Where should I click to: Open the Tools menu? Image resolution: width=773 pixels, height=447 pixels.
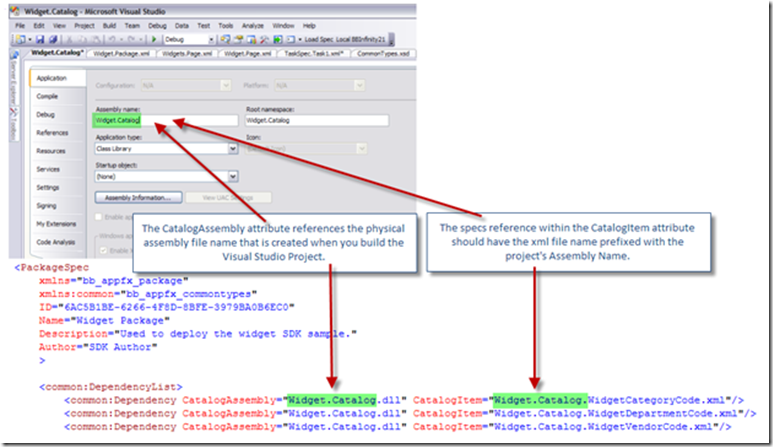[x=226, y=26]
